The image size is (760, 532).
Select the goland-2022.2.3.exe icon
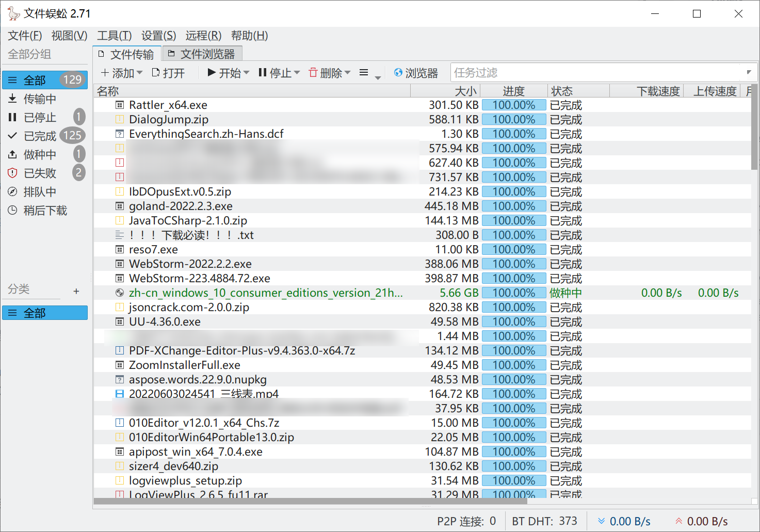tap(120, 206)
